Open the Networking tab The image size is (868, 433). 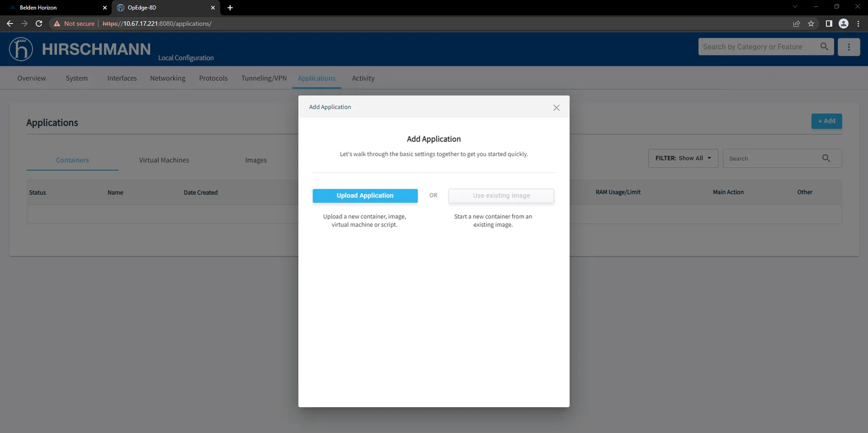[168, 78]
